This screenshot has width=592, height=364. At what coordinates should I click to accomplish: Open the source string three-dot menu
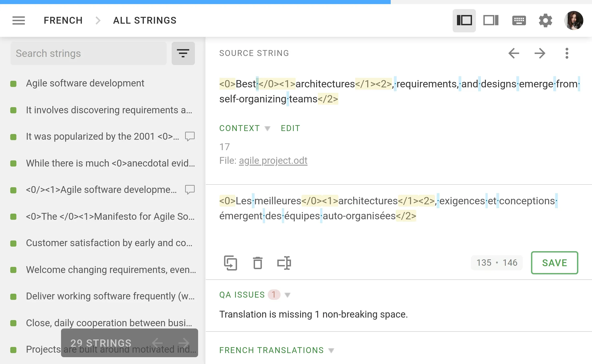(x=567, y=53)
